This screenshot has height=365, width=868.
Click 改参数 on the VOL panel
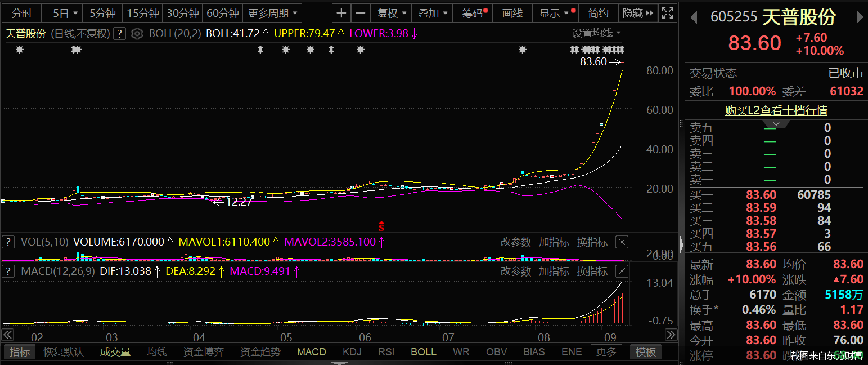tap(515, 242)
